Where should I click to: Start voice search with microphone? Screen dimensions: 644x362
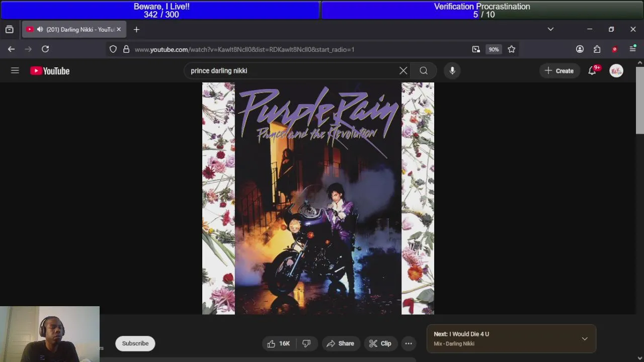click(452, 71)
